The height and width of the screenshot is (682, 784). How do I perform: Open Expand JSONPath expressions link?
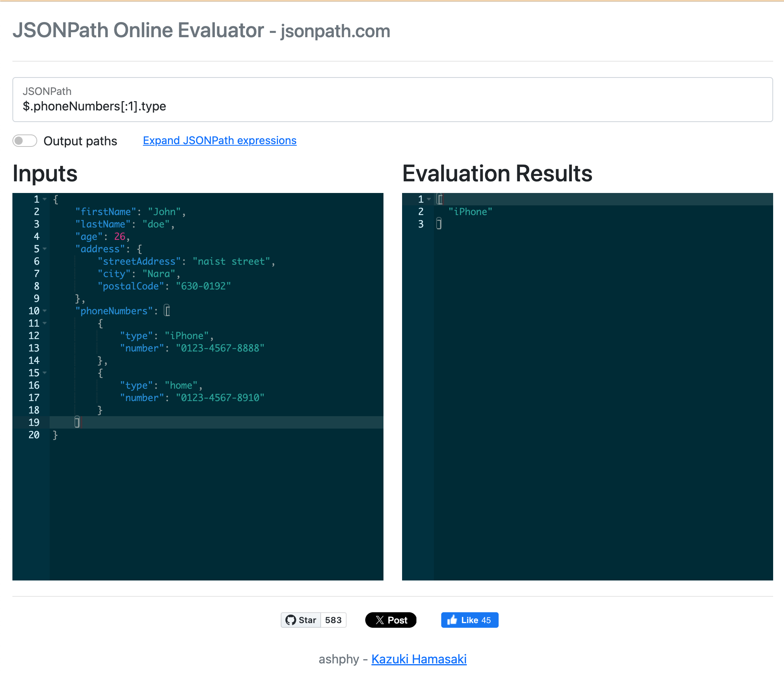(219, 140)
